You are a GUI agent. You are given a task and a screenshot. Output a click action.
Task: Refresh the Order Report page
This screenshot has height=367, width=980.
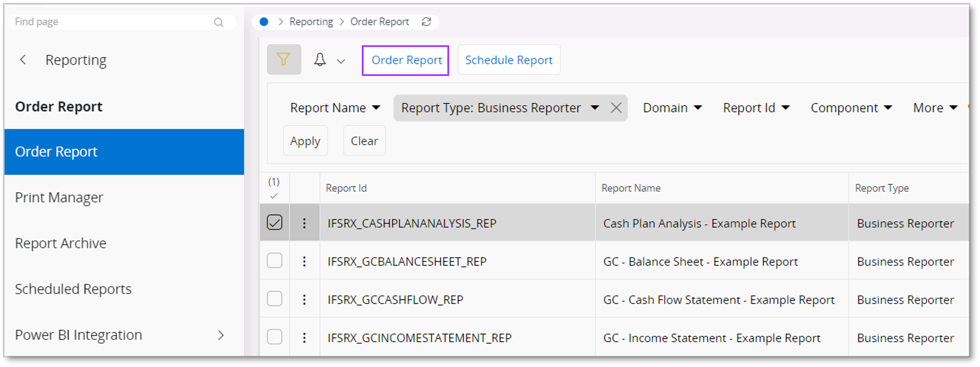point(426,22)
